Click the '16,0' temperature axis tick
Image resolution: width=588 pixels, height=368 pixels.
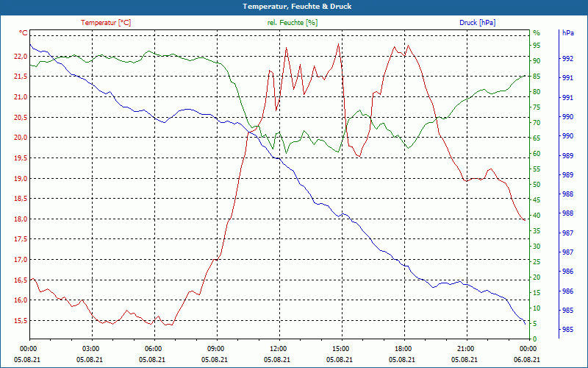click(x=21, y=300)
